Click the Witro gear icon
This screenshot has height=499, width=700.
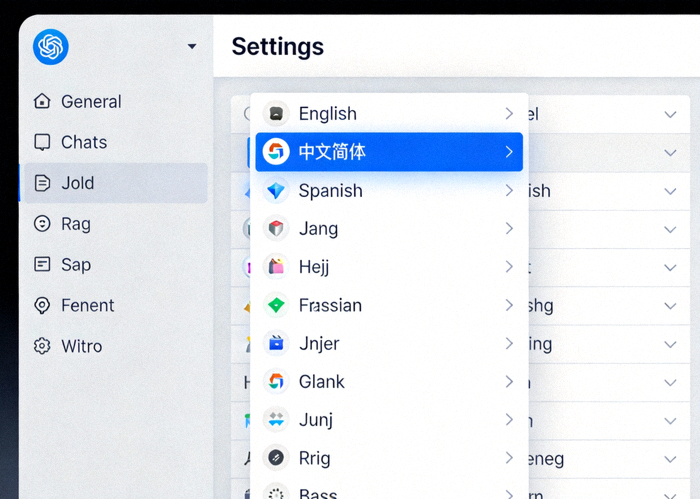pyautogui.click(x=42, y=346)
